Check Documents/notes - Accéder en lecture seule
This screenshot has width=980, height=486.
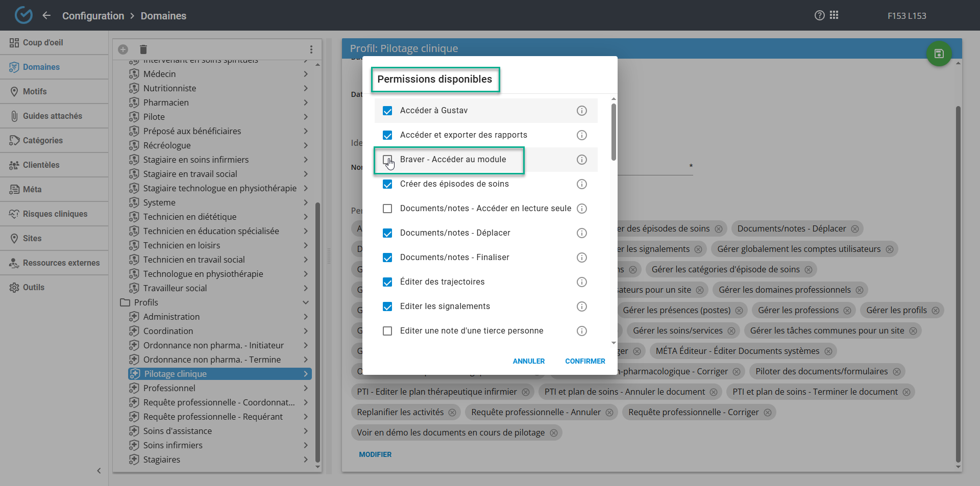(387, 209)
